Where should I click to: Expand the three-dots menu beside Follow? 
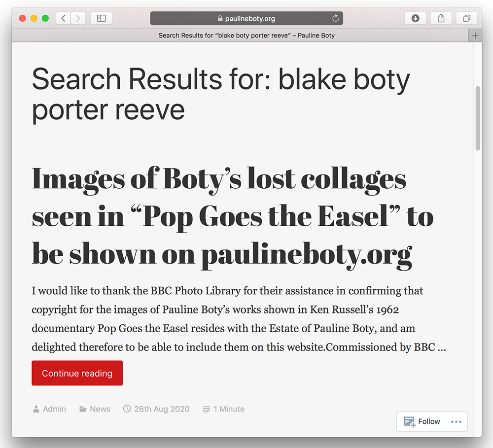click(x=456, y=422)
